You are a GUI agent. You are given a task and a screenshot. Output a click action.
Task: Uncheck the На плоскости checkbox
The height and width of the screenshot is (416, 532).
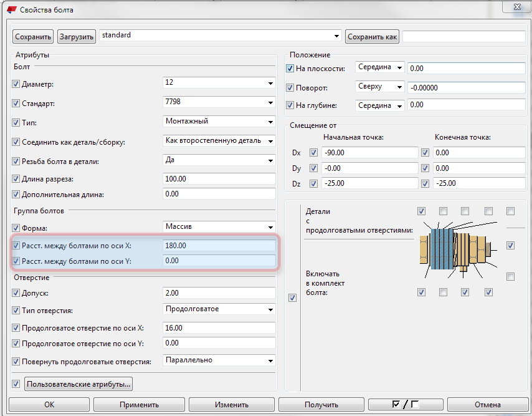(x=290, y=69)
